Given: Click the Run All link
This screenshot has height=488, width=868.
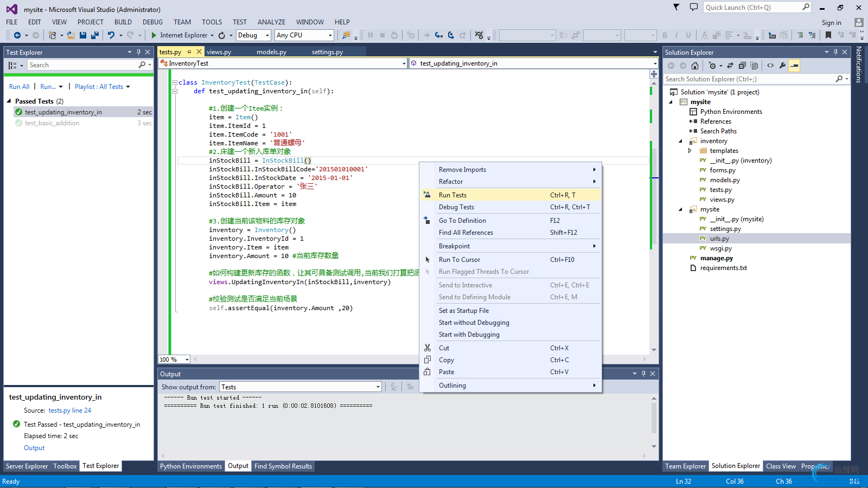Looking at the screenshot, I should pyautogui.click(x=20, y=87).
